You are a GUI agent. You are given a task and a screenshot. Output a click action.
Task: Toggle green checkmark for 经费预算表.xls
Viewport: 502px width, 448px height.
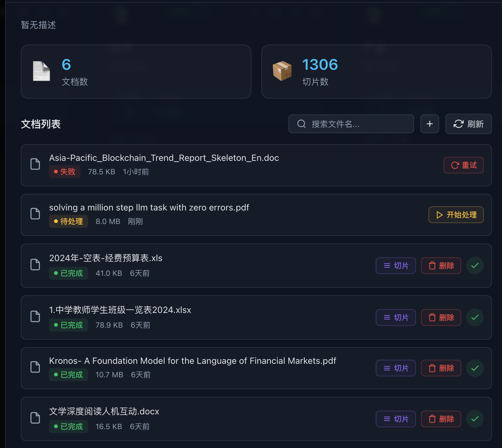(475, 266)
